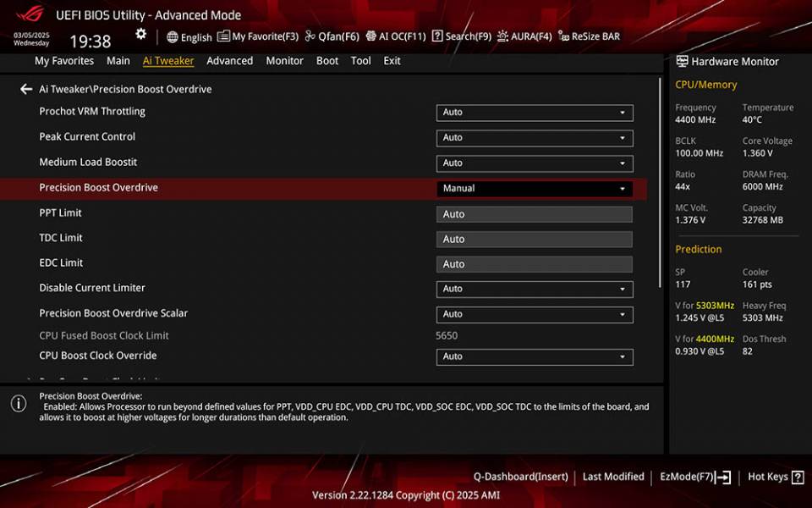Select the Precision Boost Overdrive row label

click(98, 188)
